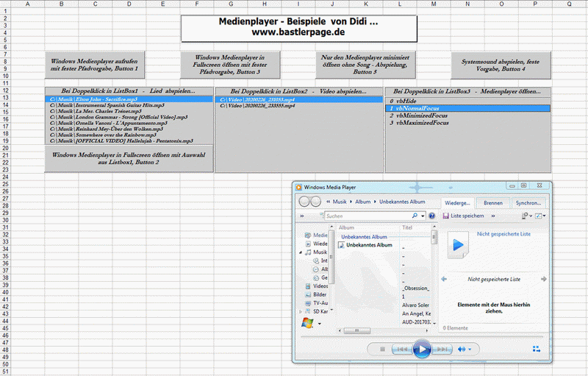The image size is (588, 376).
Task: Open the volume dropdown arrow
Action: tap(470, 350)
